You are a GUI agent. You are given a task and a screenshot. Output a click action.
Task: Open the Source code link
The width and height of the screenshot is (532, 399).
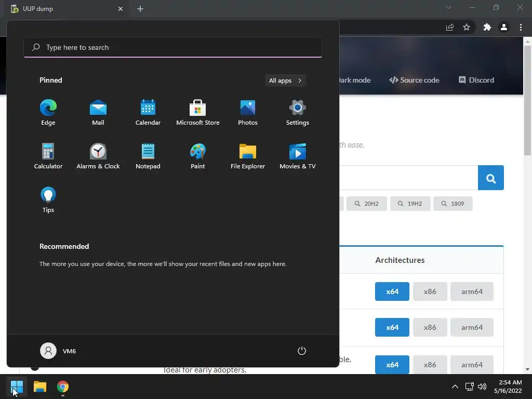pos(414,80)
